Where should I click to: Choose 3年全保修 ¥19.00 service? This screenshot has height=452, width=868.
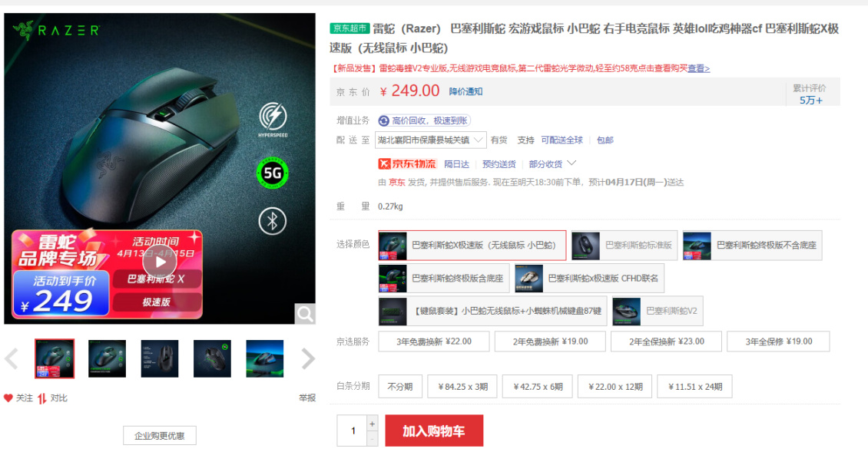coord(778,341)
